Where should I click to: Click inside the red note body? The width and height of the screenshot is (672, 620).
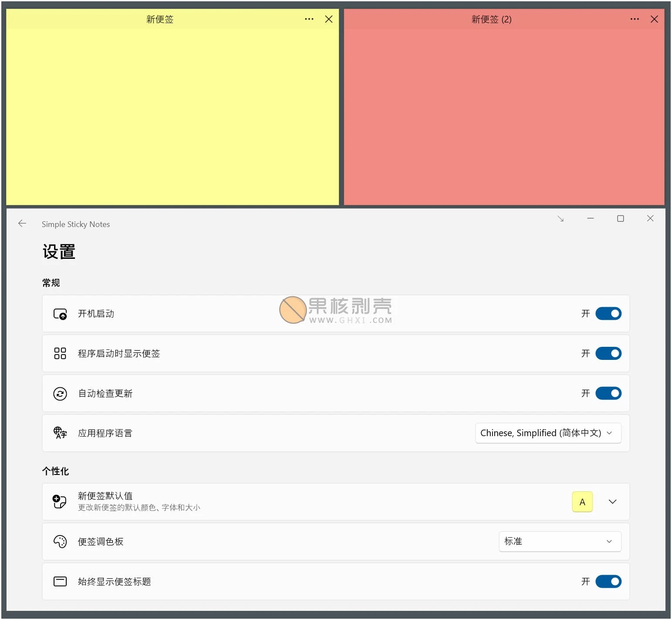[504, 118]
